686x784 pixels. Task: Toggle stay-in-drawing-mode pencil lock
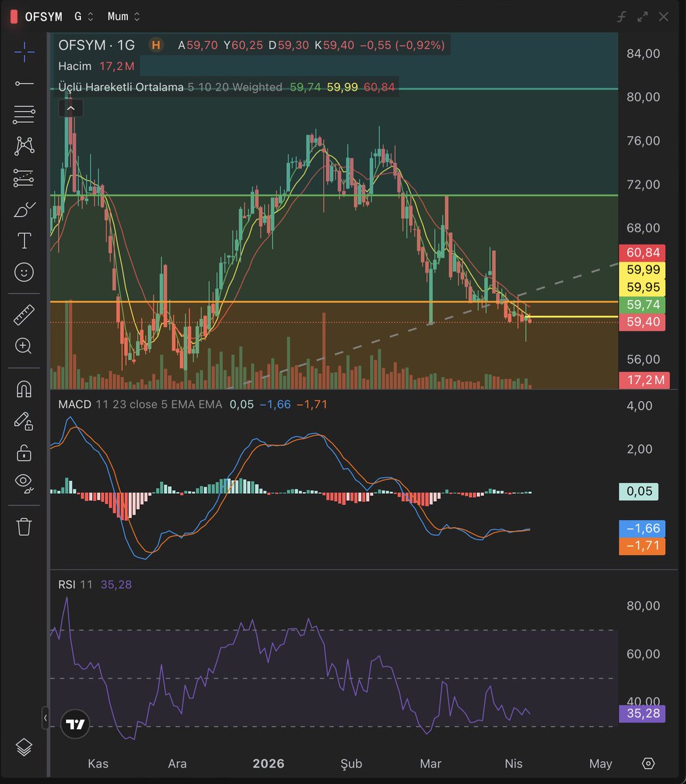click(24, 421)
